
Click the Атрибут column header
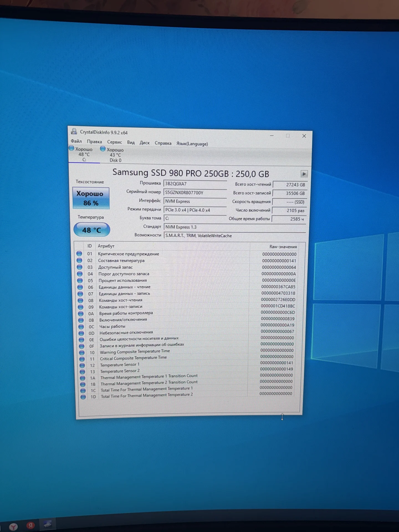point(106,246)
